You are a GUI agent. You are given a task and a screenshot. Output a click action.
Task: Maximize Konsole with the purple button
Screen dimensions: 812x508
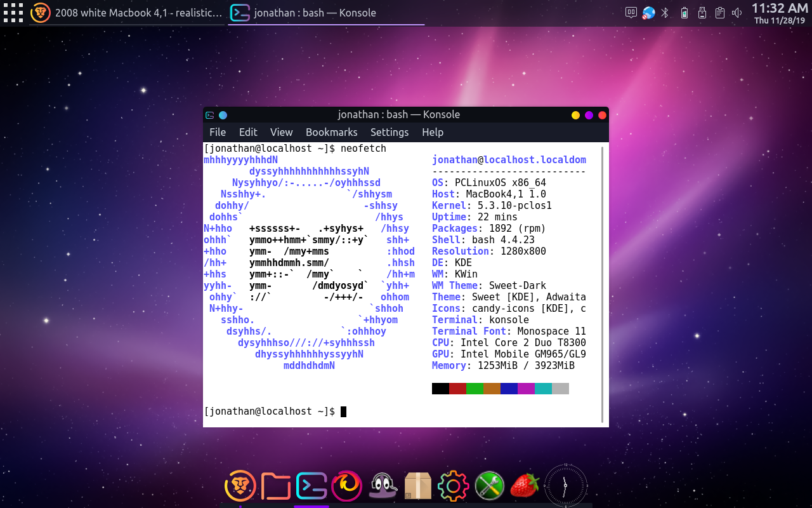tap(589, 115)
